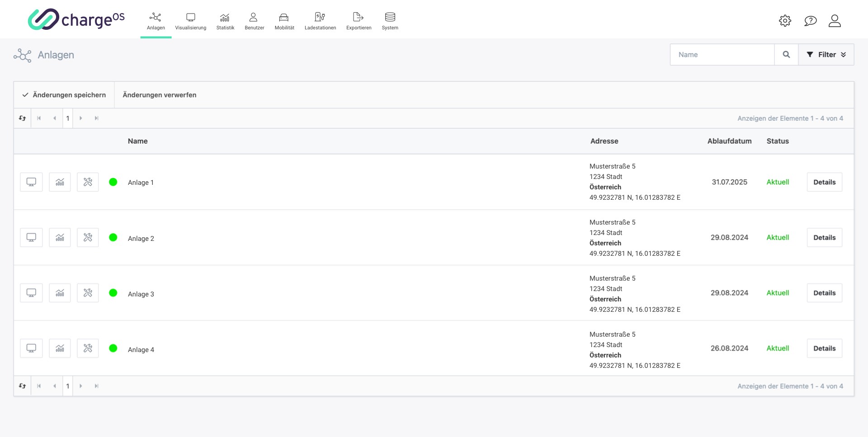The image size is (868, 437).
Task: Refresh the table using top reload icon
Action: click(22, 118)
